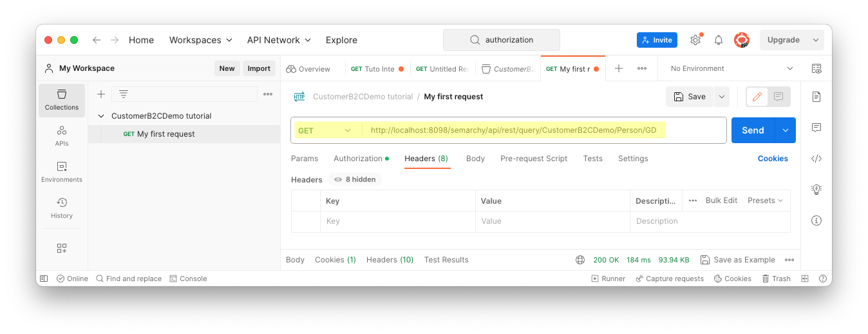This screenshot has width=868, height=334.
Task: Click the Send button
Action: click(753, 130)
